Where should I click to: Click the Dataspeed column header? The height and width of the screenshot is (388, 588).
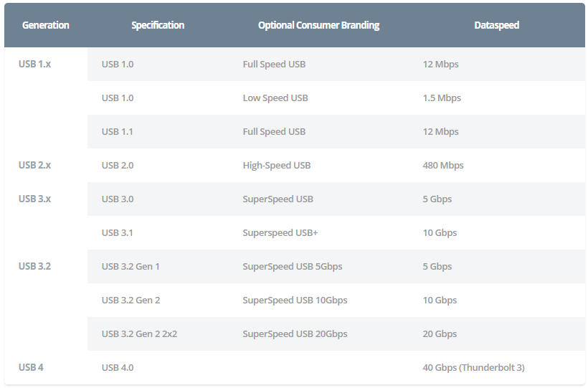(496, 25)
